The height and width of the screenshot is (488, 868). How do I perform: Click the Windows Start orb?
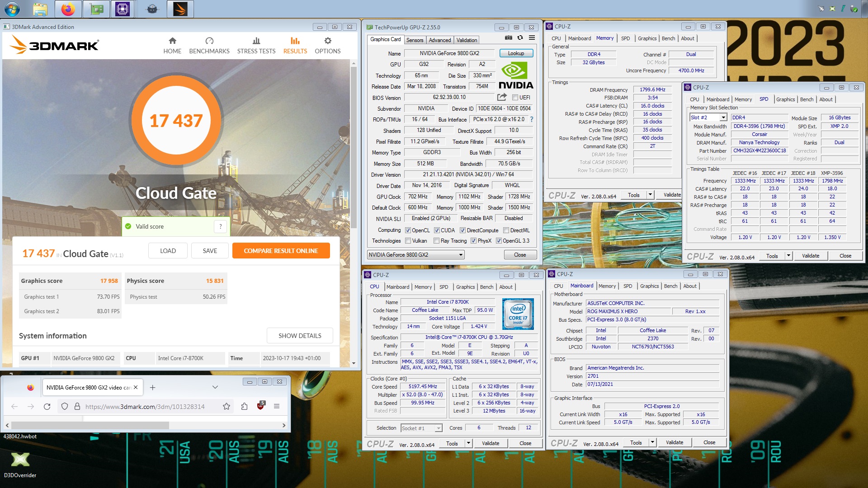click(12, 9)
